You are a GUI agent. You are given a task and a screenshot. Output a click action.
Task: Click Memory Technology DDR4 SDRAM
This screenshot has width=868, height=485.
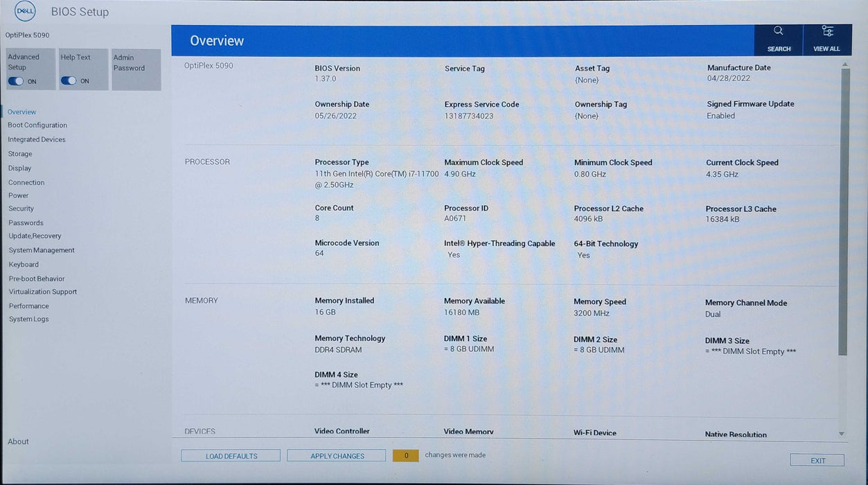pyautogui.click(x=338, y=350)
